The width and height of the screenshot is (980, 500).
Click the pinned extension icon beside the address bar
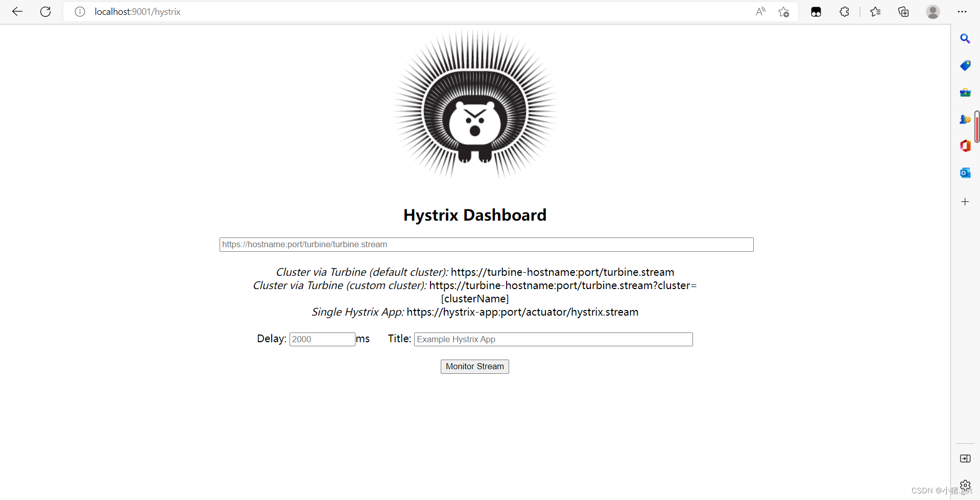click(x=816, y=11)
